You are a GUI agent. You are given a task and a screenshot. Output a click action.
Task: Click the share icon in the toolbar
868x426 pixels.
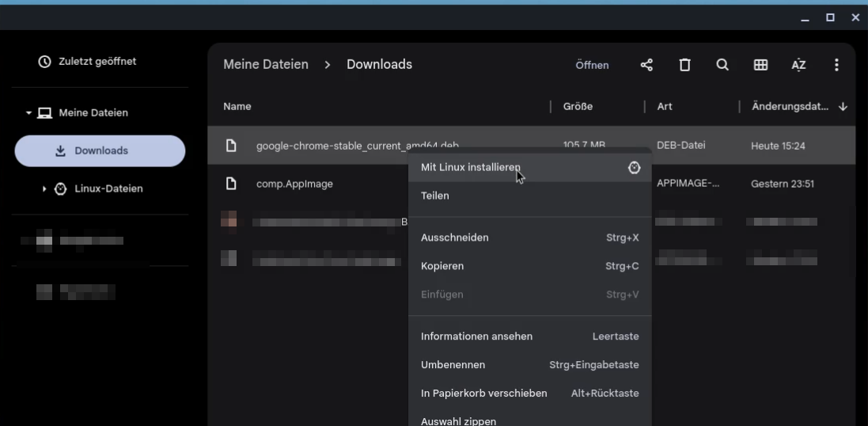(646, 66)
